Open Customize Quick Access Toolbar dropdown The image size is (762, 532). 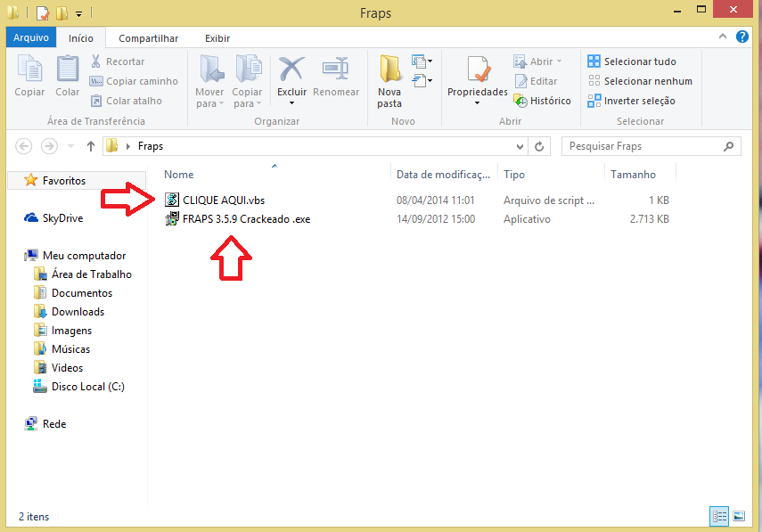pyautogui.click(x=78, y=14)
